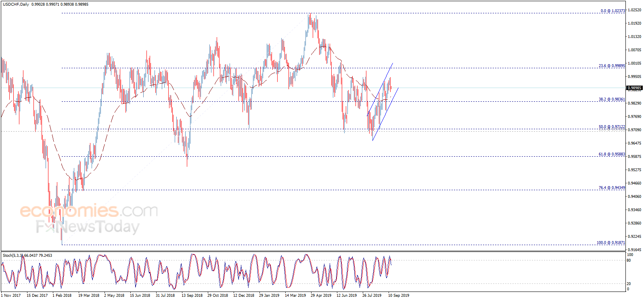Click the 1.01920 price axis value
This screenshot has width=644, height=300.
(634, 23)
